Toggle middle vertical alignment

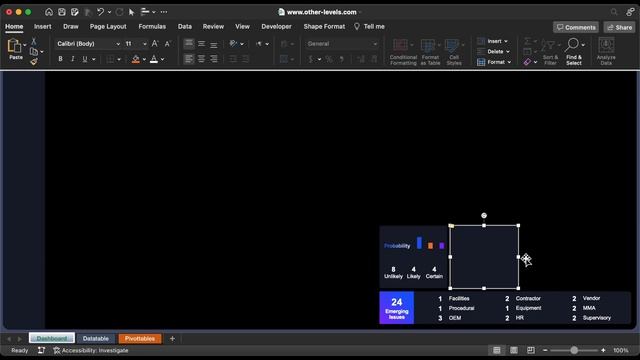tap(202, 44)
